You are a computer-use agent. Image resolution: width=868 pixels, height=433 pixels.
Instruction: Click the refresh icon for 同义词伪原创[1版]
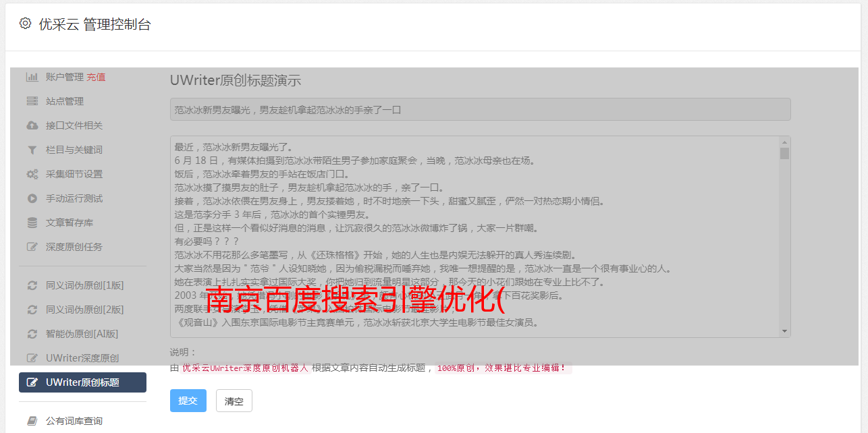pos(32,285)
